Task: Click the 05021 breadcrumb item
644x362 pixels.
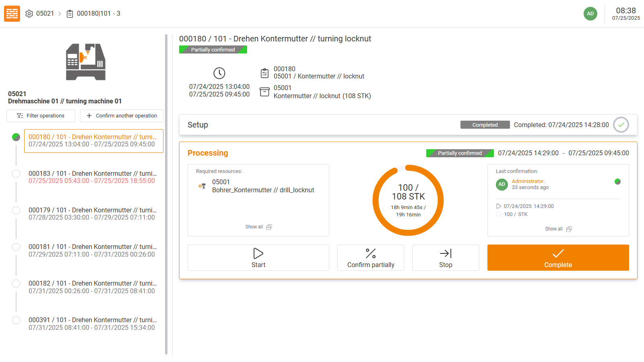Action: point(45,14)
